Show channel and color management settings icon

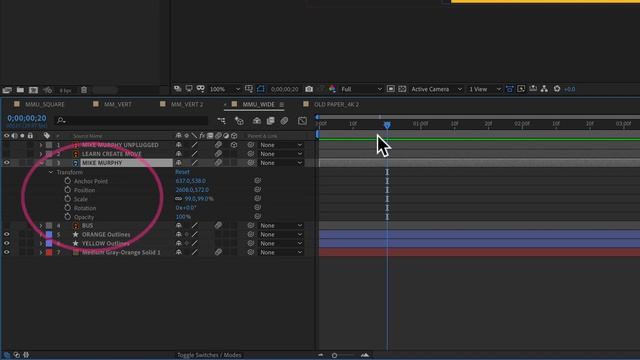point(332,89)
